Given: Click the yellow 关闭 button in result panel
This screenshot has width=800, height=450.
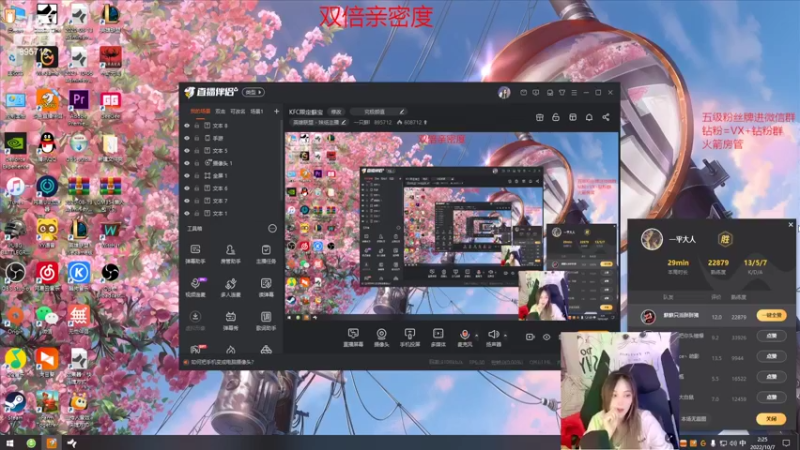Looking at the screenshot, I should pos(771,418).
